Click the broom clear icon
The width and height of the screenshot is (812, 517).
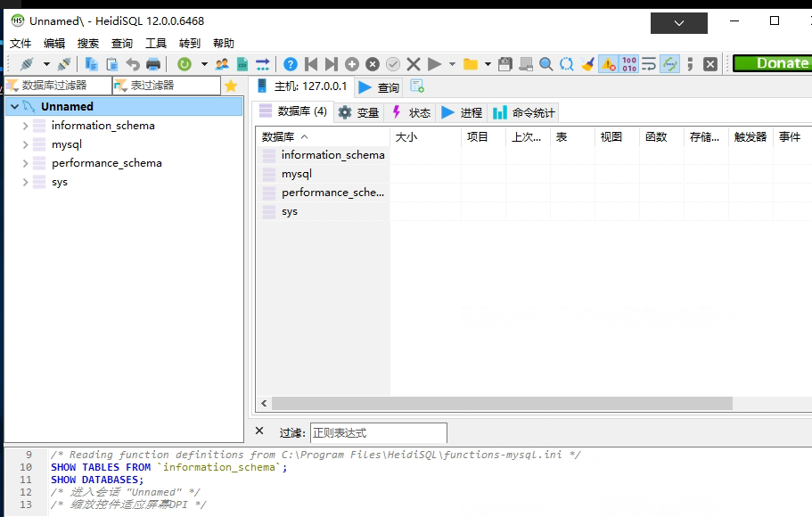tap(587, 64)
